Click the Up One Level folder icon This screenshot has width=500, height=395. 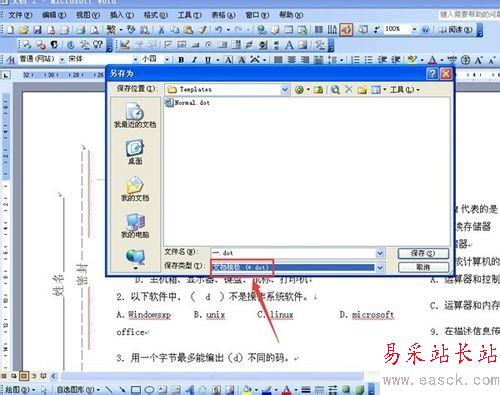coord(319,89)
